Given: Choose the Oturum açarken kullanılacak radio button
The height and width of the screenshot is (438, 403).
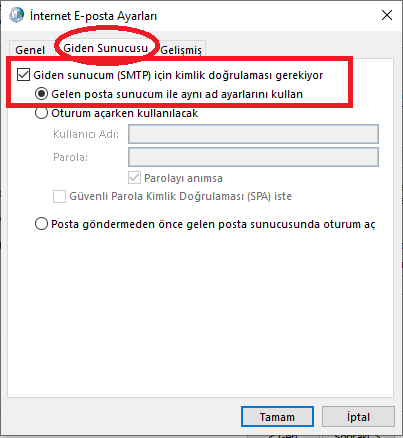Looking at the screenshot, I should click(41, 113).
